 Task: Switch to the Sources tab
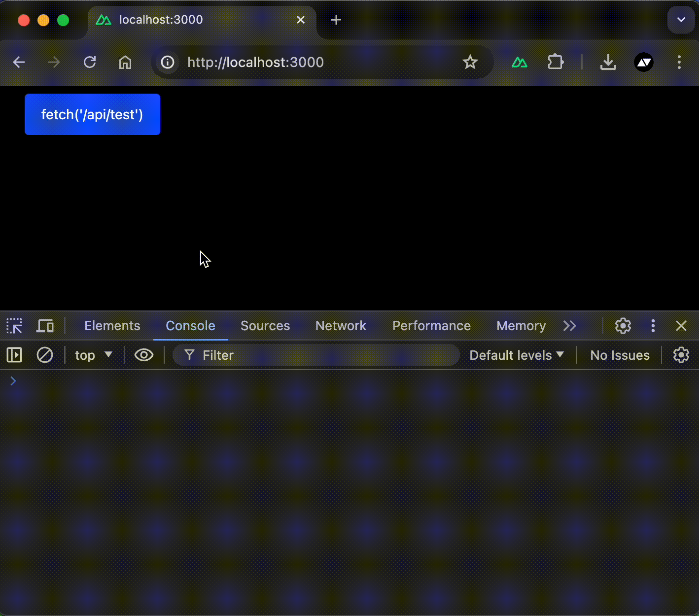[x=265, y=326]
